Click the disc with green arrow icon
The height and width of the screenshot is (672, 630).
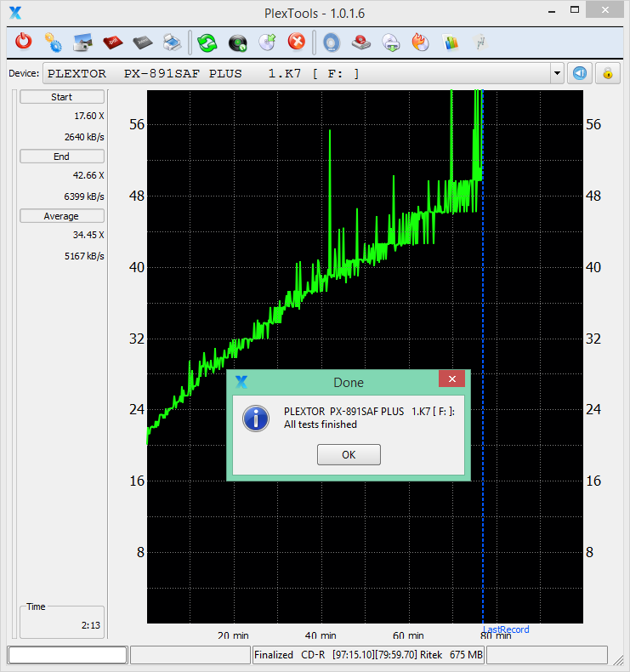[x=267, y=43]
